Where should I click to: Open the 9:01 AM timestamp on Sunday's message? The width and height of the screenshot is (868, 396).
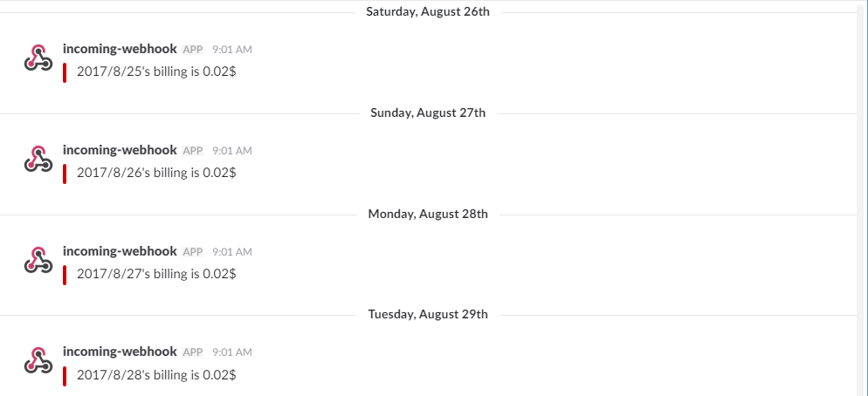tap(232, 152)
